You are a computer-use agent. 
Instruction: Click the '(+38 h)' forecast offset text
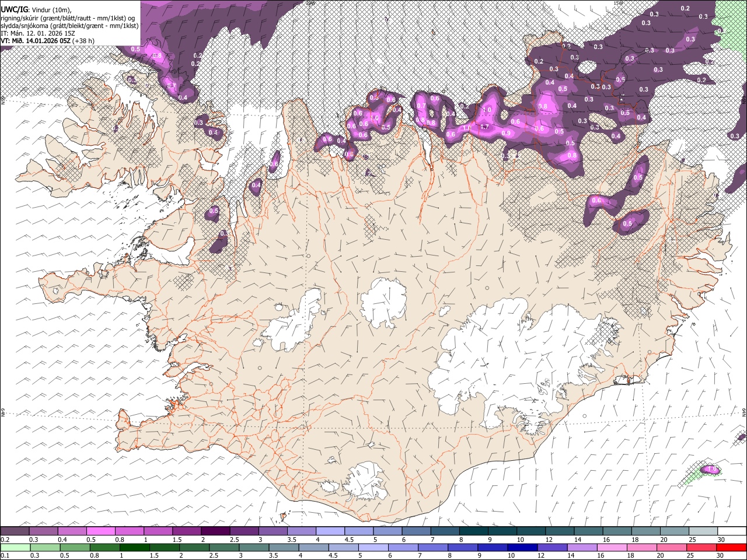(84, 41)
